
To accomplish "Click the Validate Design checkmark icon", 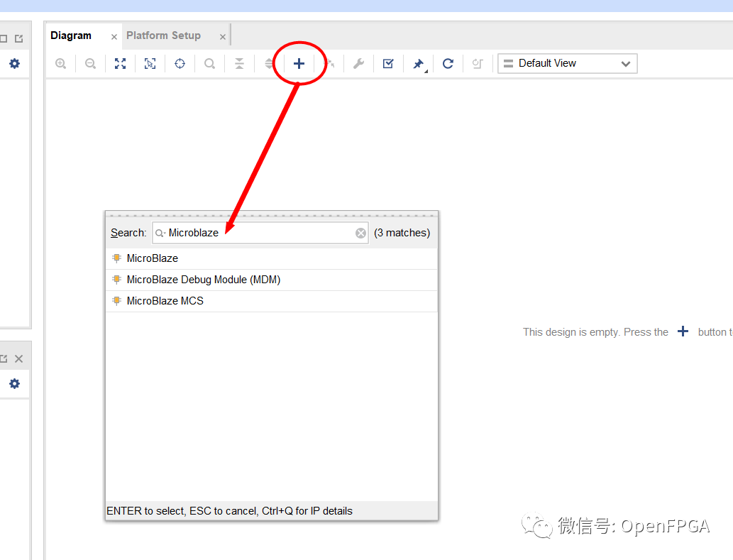I will (388, 64).
